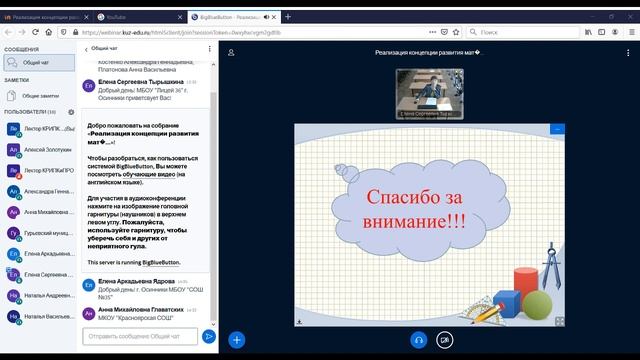The image size is (640, 360).
Task: Click the BigBlueButton link in welcome text
Action: coord(135,166)
